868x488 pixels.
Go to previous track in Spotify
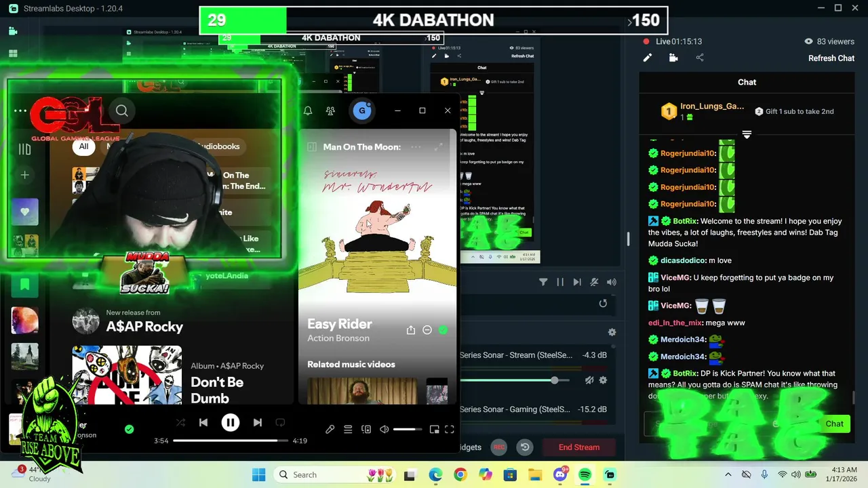[x=203, y=423]
